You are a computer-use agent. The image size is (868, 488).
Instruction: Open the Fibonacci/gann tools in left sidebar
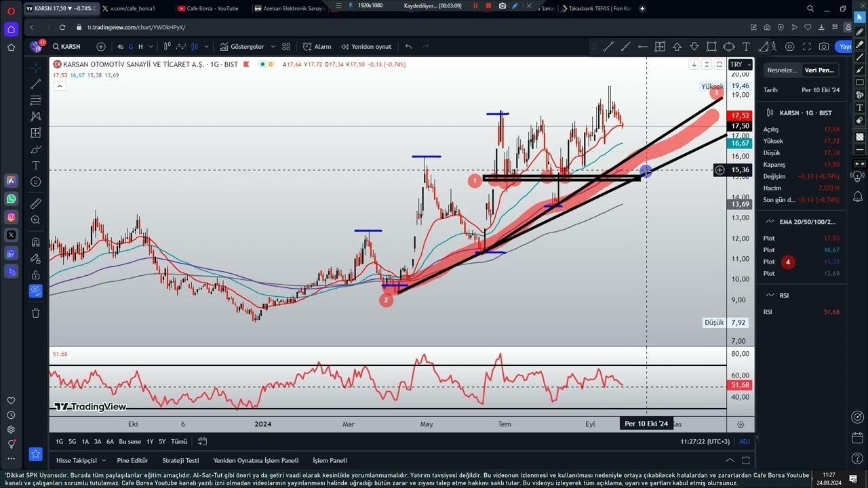tap(35, 100)
